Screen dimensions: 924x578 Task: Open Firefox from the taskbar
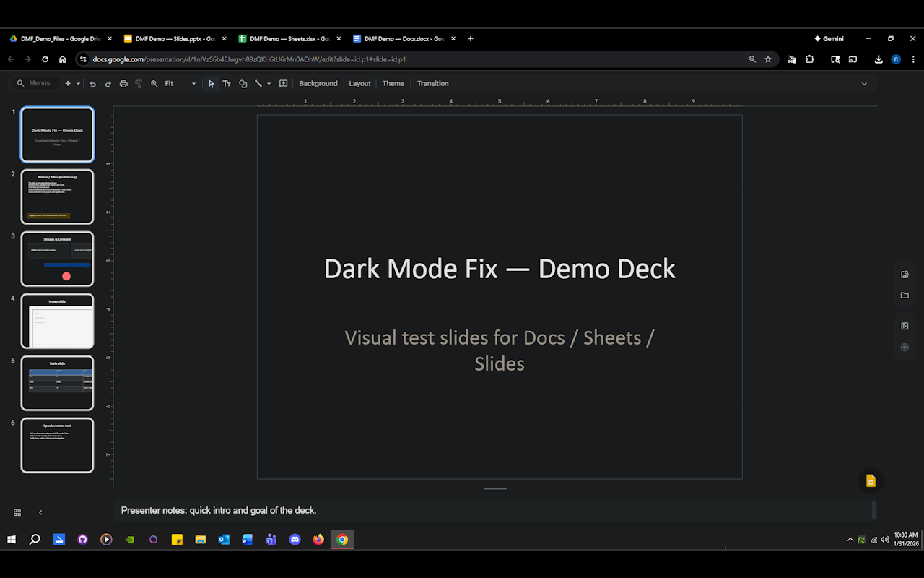coord(318,540)
